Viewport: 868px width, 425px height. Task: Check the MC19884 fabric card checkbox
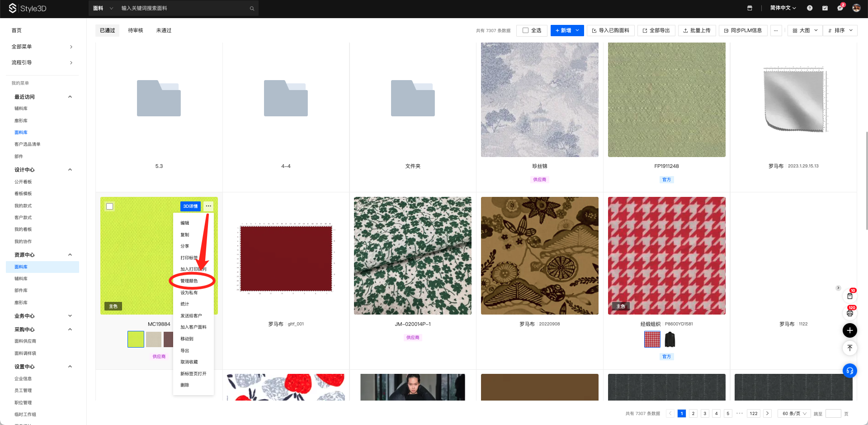click(x=109, y=206)
